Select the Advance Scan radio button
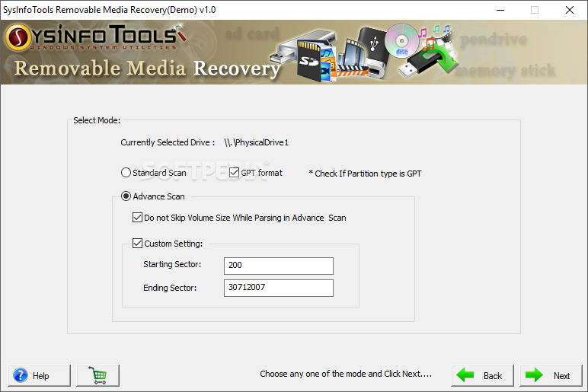Screen dimensions: 588x392 coord(126,196)
